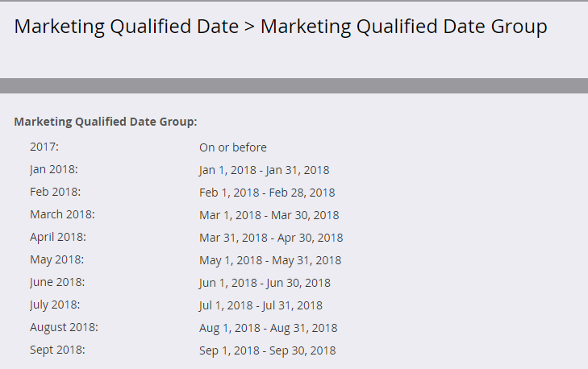Click the gray divider bar below the title
588x369 pixels.
[294, 85]
